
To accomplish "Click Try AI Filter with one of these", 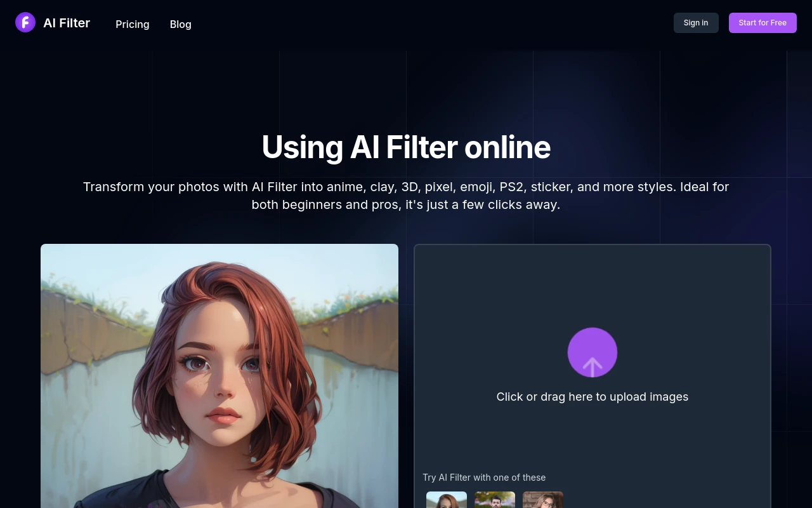I will (484, 477).
